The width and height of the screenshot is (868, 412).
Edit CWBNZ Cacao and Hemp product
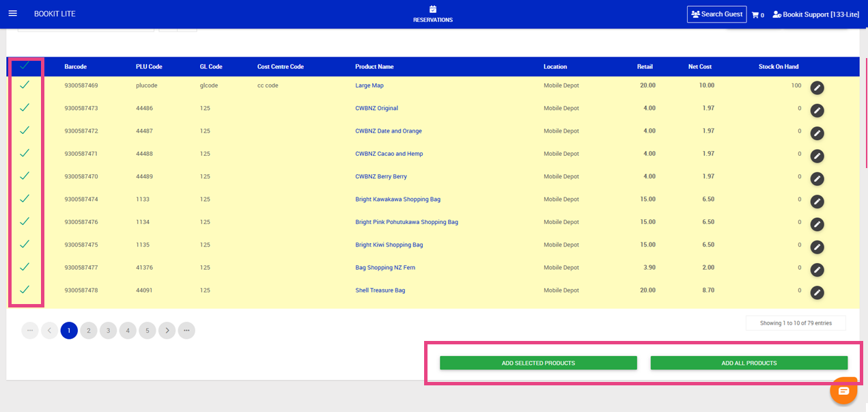pyautogui.click(x=817, y=156)
